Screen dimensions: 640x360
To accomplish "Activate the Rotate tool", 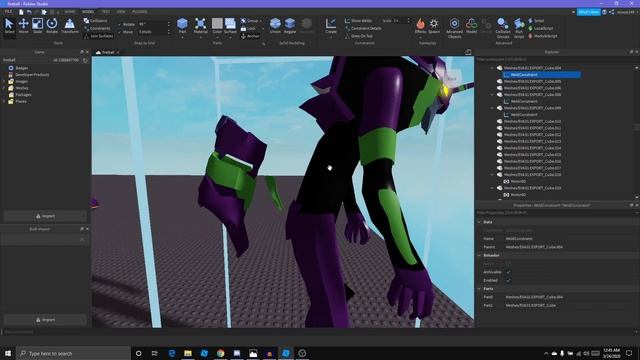I will click(52, 25).
